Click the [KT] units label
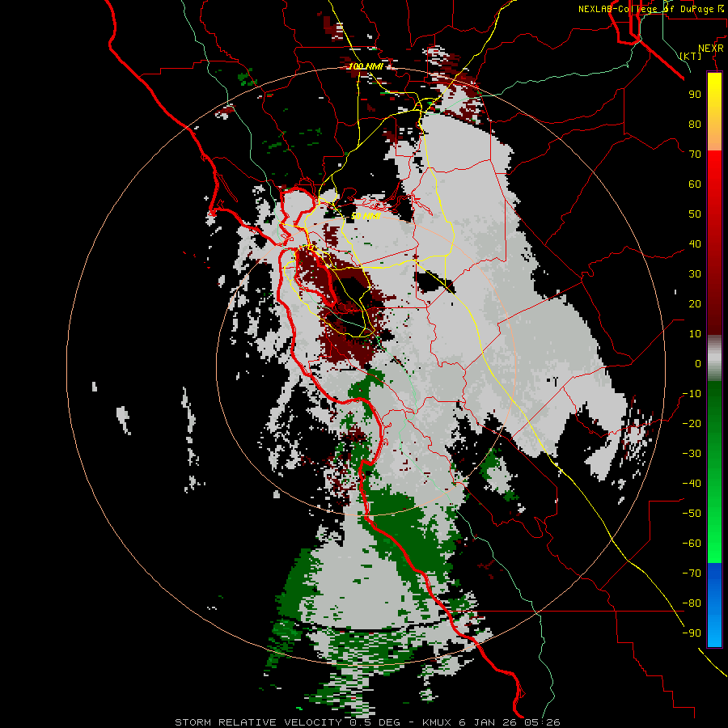 pos(690,57)
